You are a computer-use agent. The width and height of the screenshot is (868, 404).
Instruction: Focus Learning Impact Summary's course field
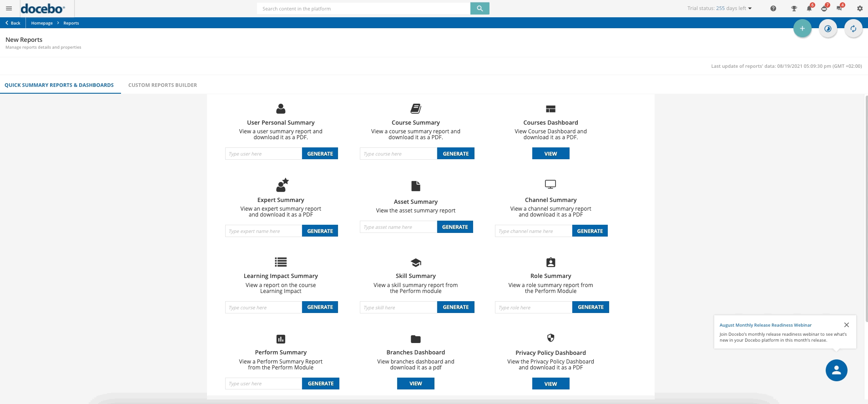click(264, 307)
